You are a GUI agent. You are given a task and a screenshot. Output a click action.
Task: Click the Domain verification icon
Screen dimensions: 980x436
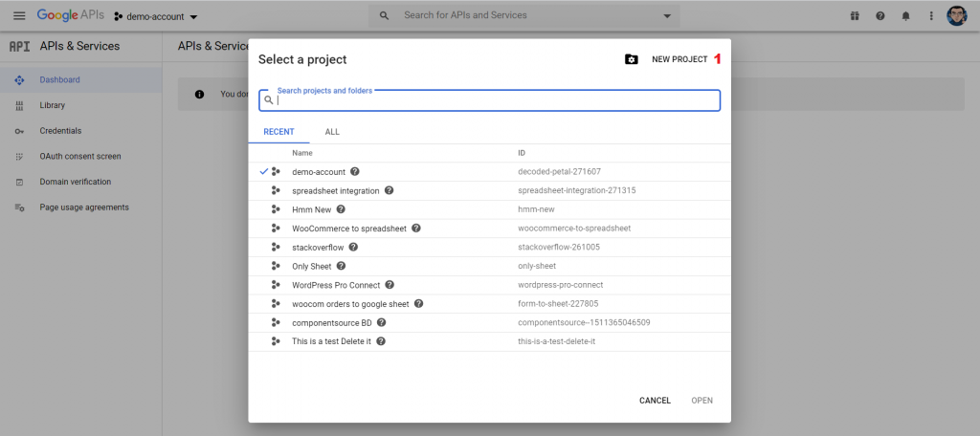[19, 182]
